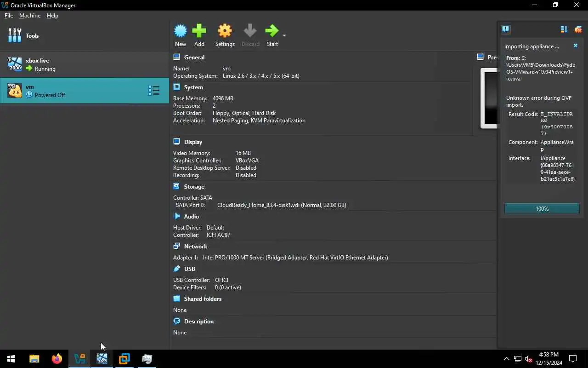
Task: Click the VBoxVGA graphics controller value
Action: 247,161
